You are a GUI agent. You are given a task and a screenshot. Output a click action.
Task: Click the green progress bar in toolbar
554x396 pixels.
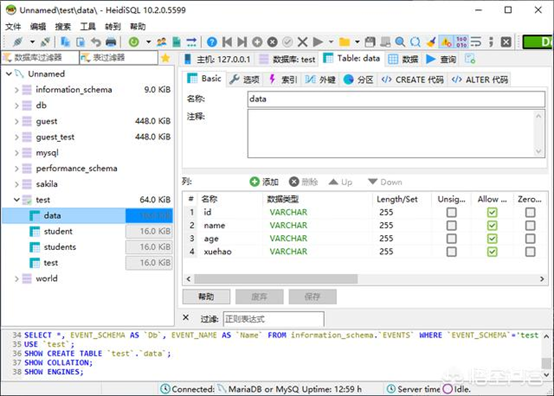[538, 42]
